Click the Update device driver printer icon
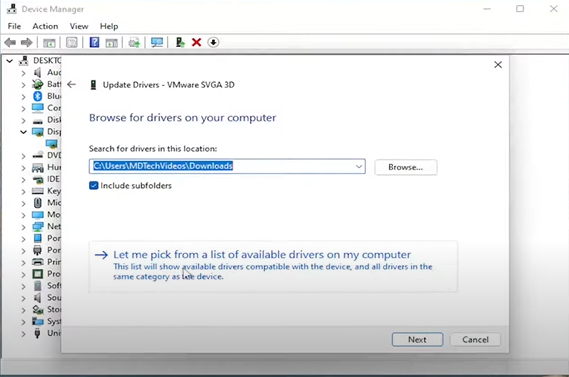This screenshot has width=569, height=377. [134, 43]
